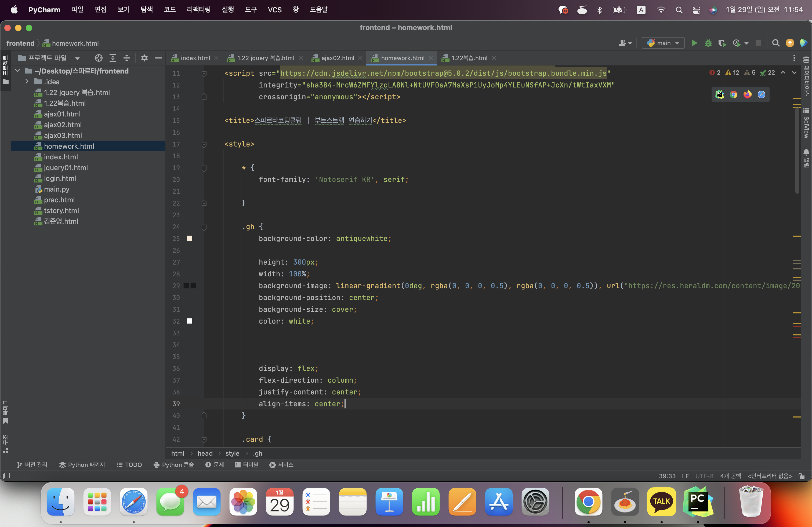The width and height of the screenshot is (812, 527).
Task: Open page in Safari from editor browser icons
Action: [762, 94]
